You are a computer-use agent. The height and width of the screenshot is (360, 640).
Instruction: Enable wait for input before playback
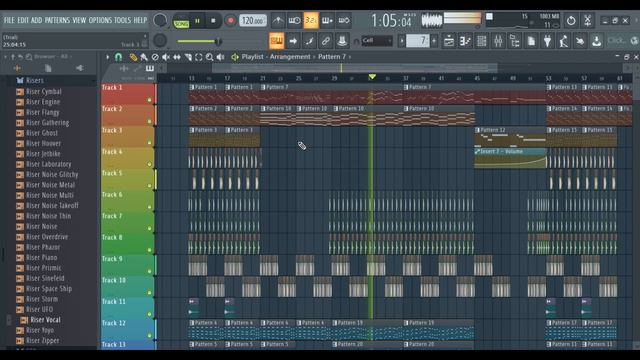click(x=294, y=20)
